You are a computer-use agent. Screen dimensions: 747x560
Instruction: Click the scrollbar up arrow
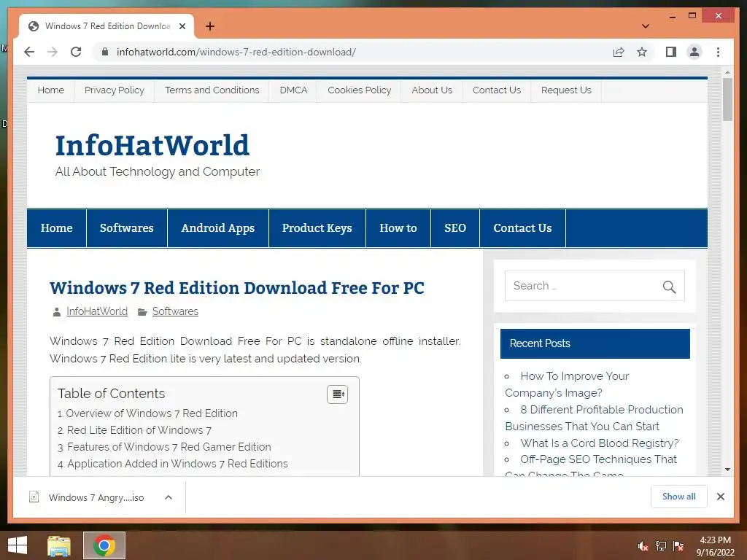point(727,73)
